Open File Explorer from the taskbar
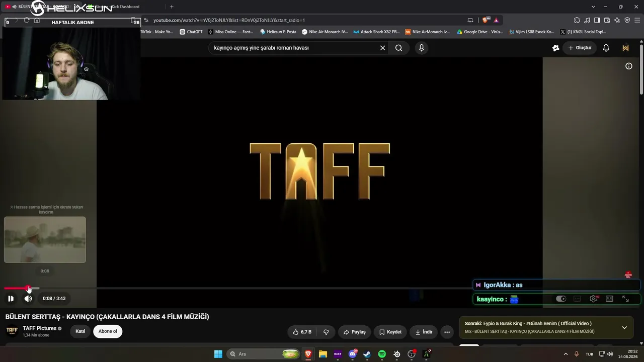This screenshot has width=644, height=362. (323, 354)
